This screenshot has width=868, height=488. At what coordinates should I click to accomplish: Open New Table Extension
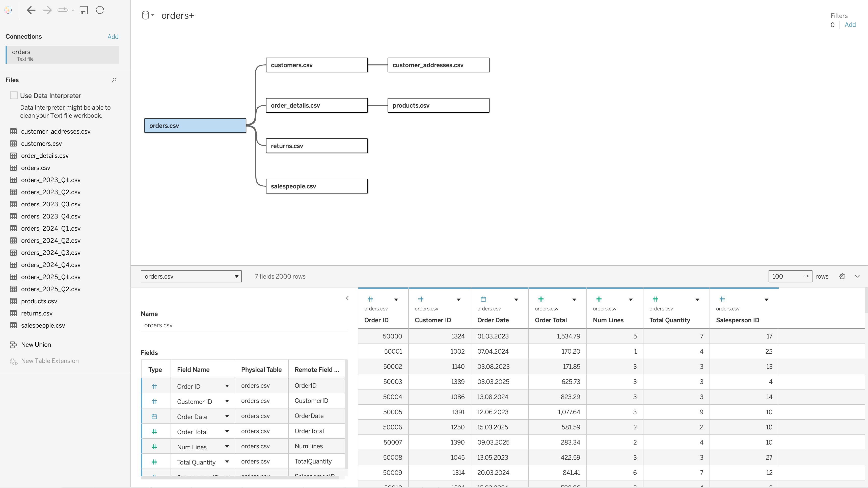coord(50,361)
